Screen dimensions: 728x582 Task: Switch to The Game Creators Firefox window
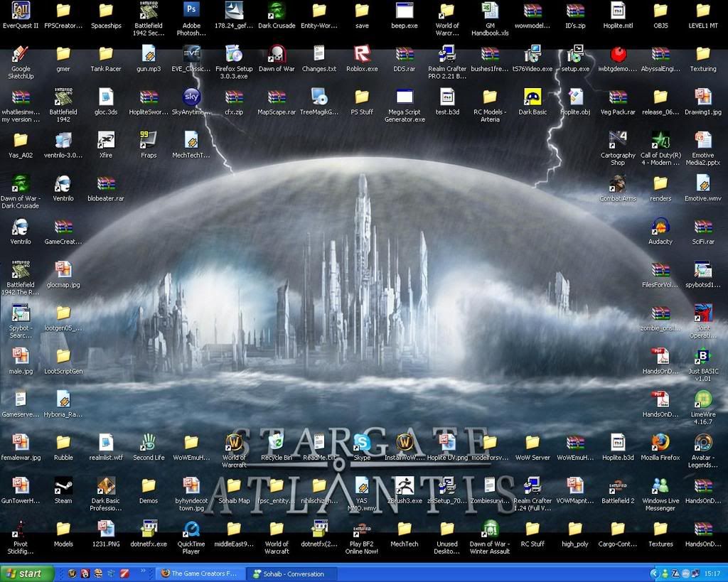pos(200,573)
